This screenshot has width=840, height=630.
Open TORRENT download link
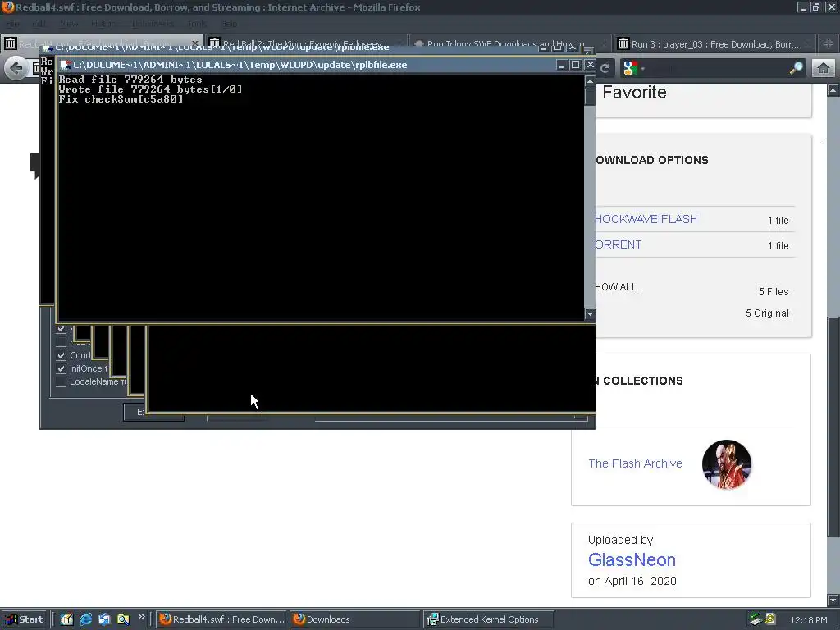pyautogui.click(x=619, y=244)
